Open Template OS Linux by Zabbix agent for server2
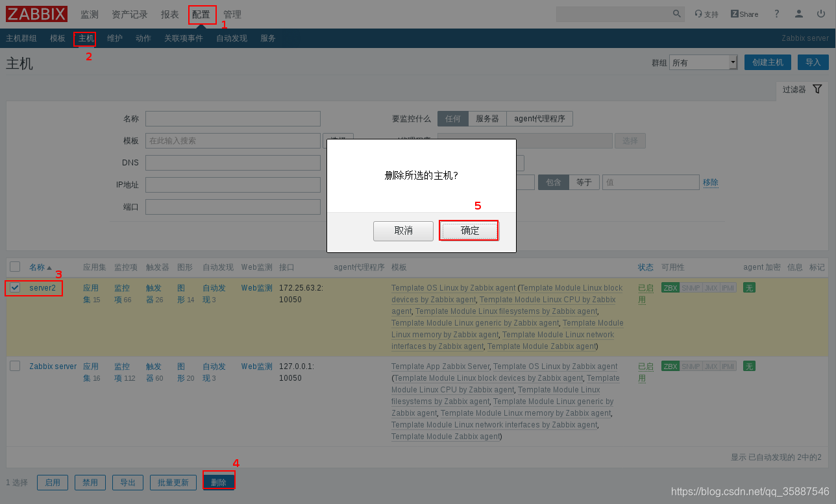This screenshot has height=504, width=836. click(x=454, y=288)
